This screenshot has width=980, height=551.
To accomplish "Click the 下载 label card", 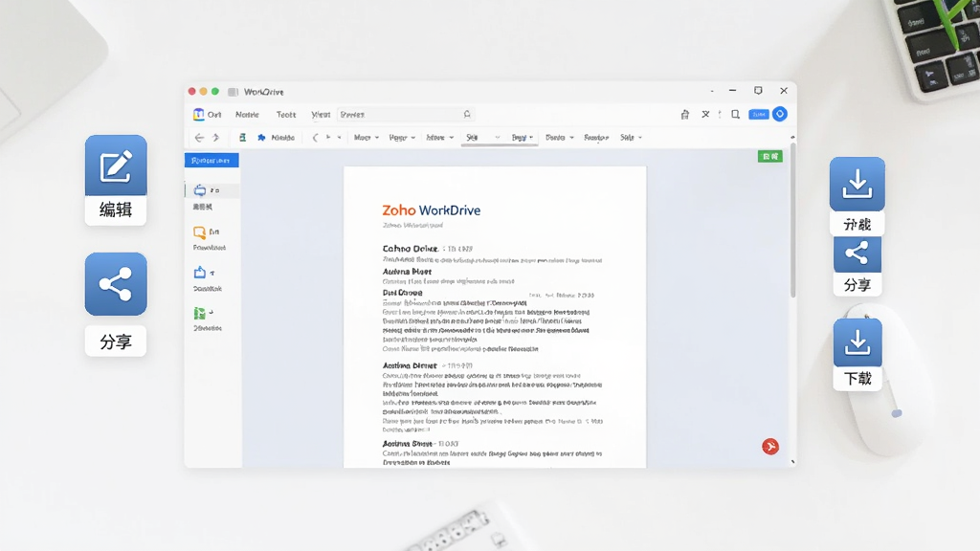I will [x=857, y=378].
